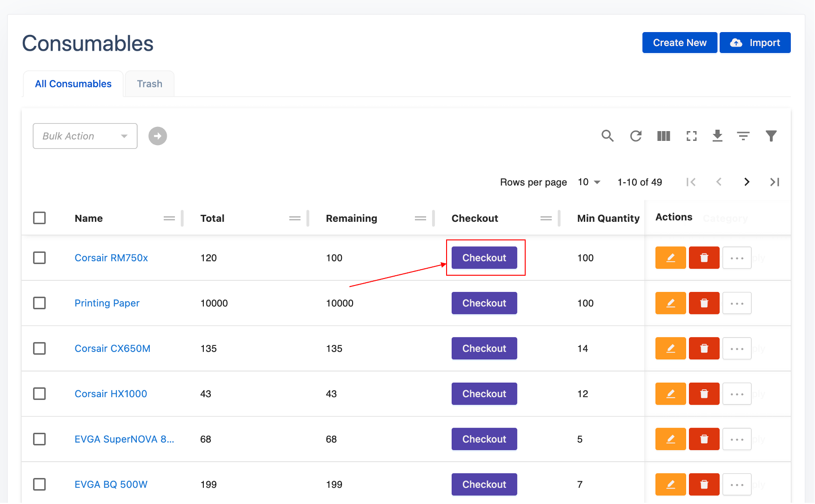Open the EVGA BQ 500W link

click(x=111, y=484)
